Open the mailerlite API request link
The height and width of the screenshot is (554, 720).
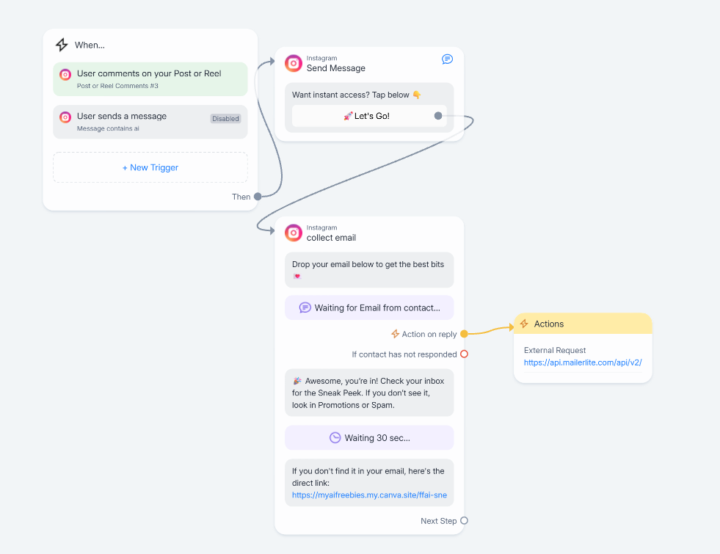point(583,362)
